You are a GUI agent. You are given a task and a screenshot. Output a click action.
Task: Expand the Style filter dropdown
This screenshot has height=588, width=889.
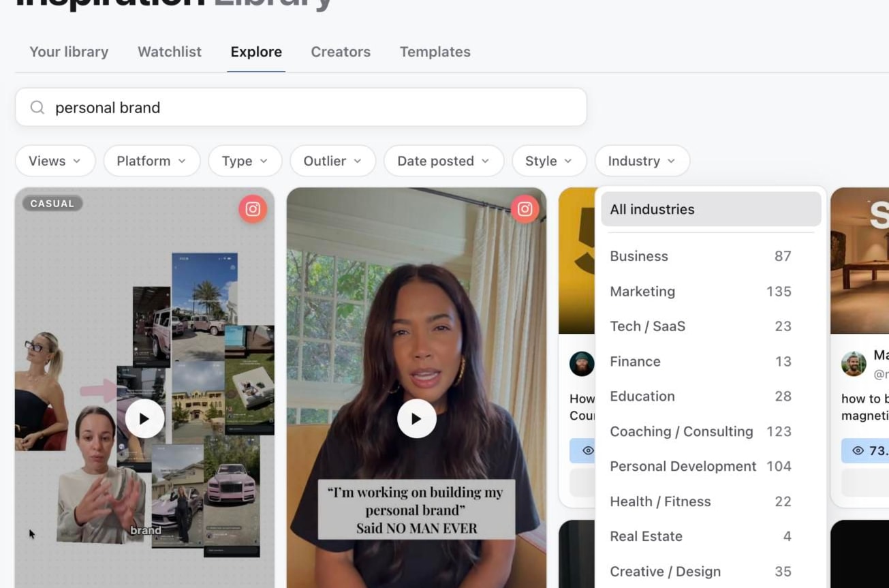[548, 161]
